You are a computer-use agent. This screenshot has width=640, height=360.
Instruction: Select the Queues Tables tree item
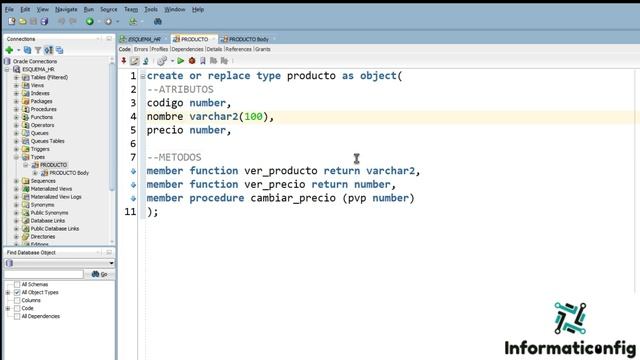click(47, 141)
